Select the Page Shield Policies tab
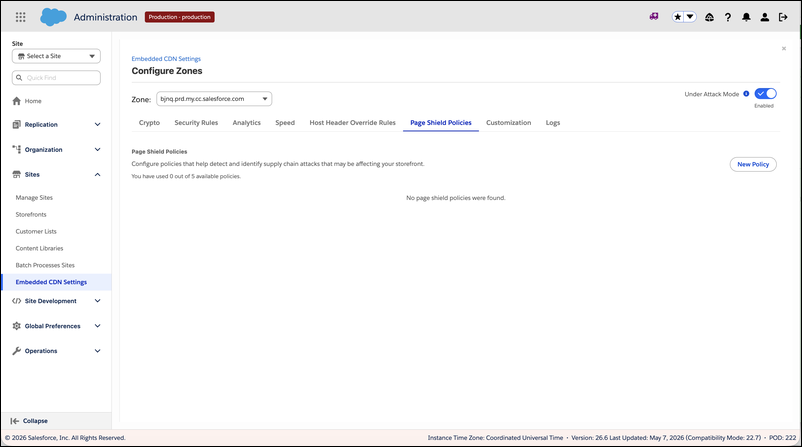This screenshot has width=802, height=447. [x=441, y=123]
